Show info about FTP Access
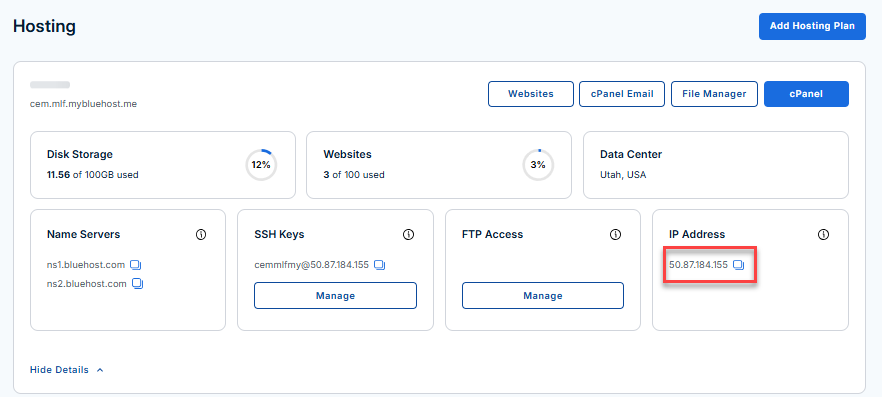Screen dimensions: 882x397 616,234
